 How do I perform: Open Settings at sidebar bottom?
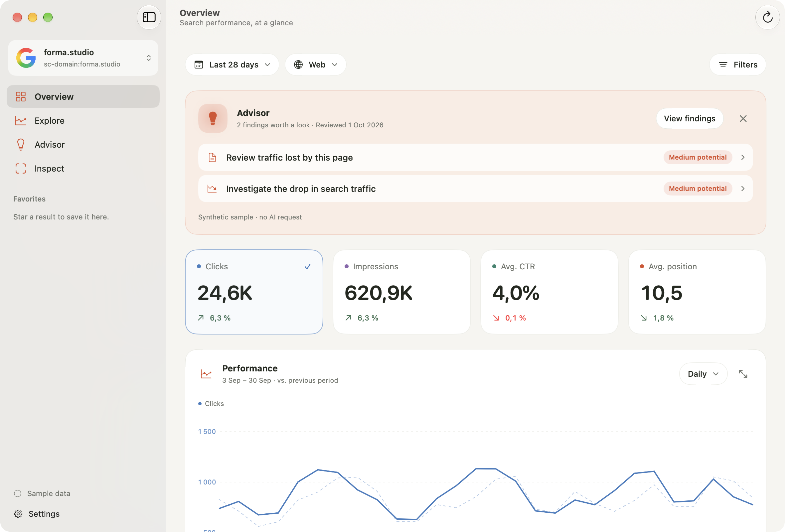(37, 514)
